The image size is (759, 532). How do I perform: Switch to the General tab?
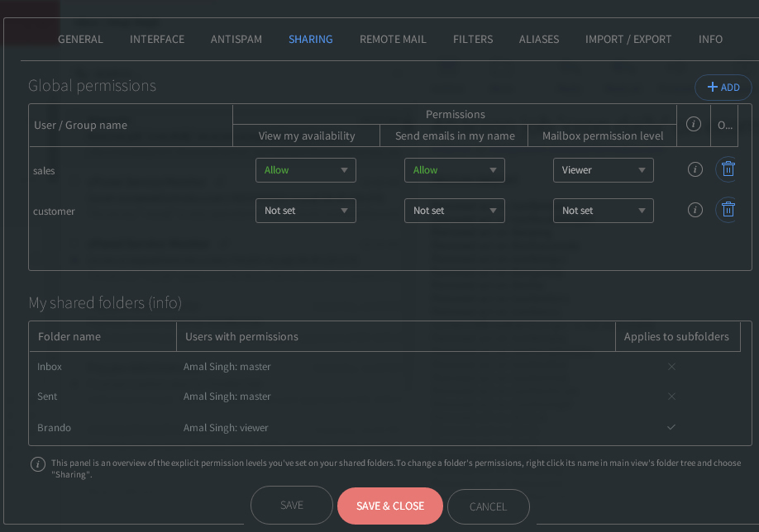80,39
